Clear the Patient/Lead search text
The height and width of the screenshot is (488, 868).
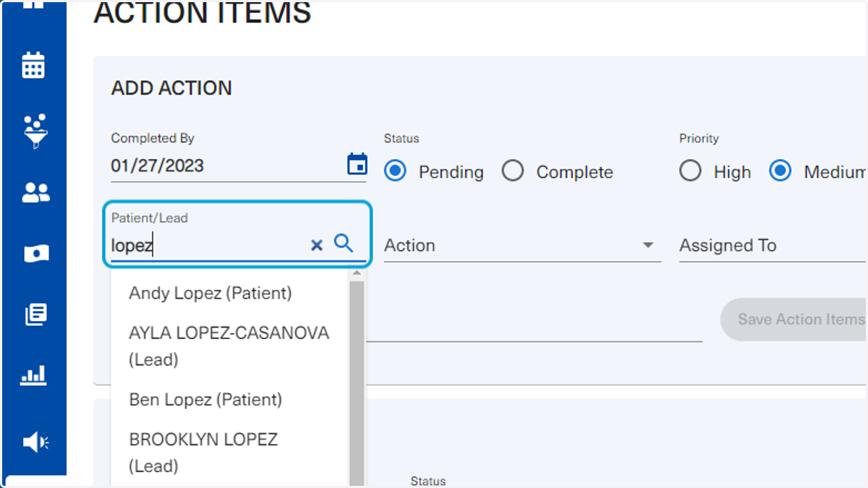coord(316,246)
